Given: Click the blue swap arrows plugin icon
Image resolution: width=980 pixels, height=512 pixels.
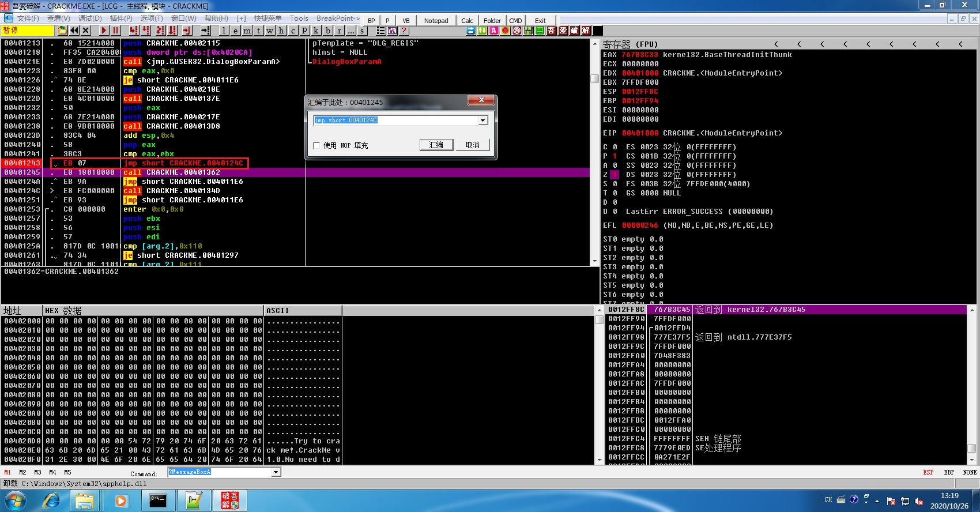Looking at the screenshot, I should (x=471, y=31).
